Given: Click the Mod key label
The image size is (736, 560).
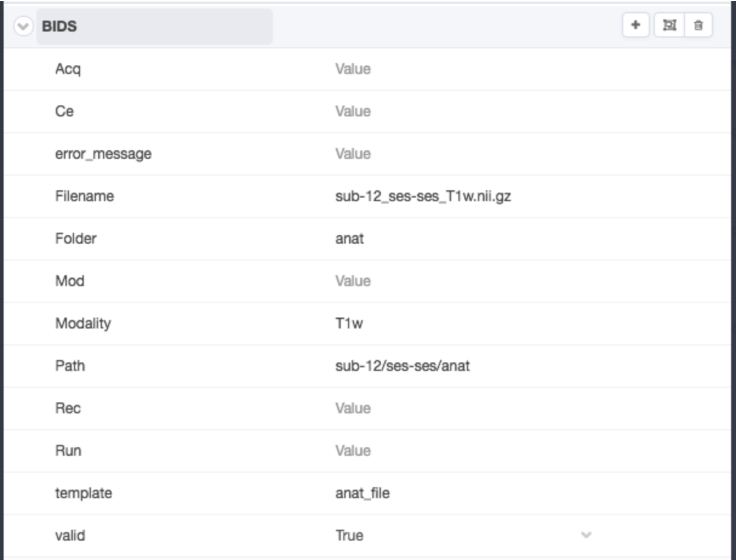Looking at the screenshot, I should (70, 281).
